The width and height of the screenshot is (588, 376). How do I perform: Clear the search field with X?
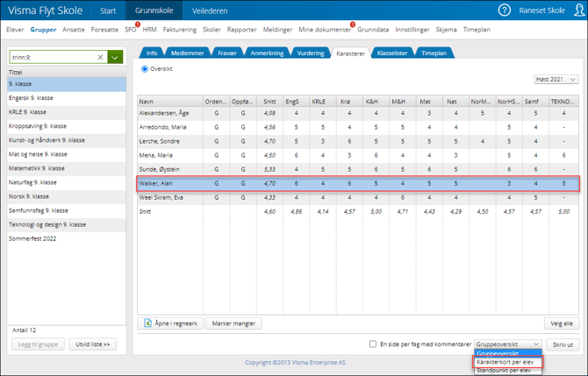coord(100,57)
